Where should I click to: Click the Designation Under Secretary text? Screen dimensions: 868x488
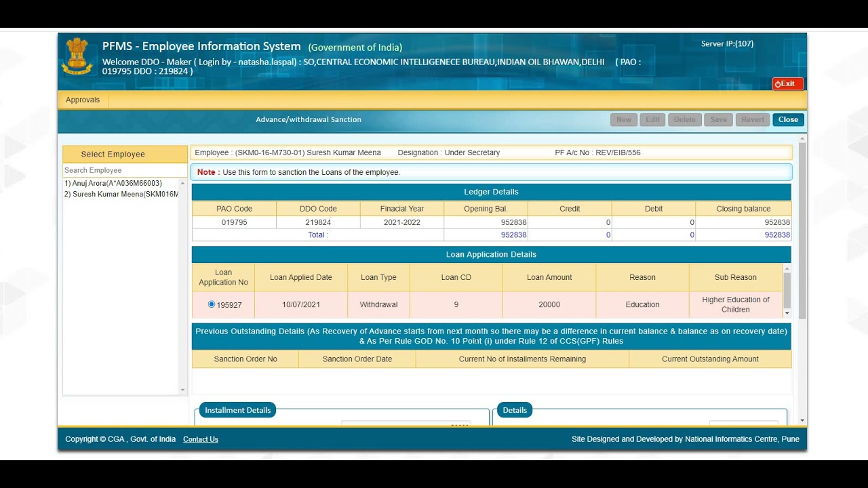tap(449, 152)
